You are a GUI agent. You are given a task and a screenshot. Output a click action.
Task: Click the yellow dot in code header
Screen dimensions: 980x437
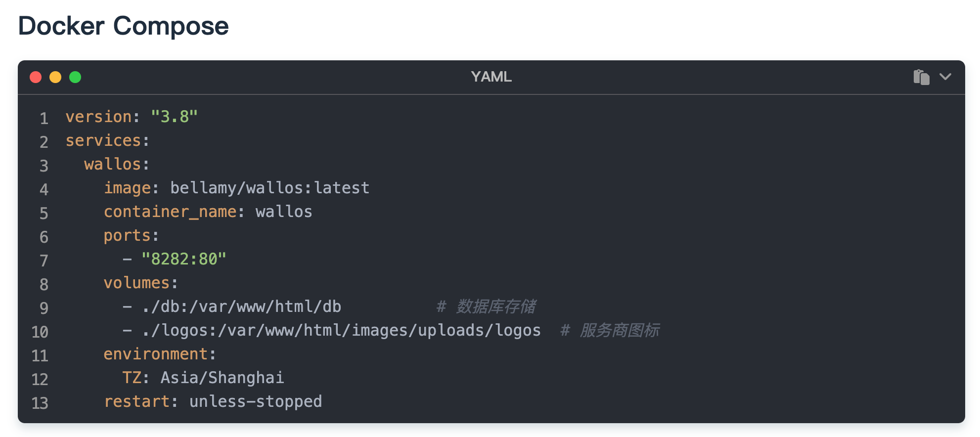(x=55, y=77)
